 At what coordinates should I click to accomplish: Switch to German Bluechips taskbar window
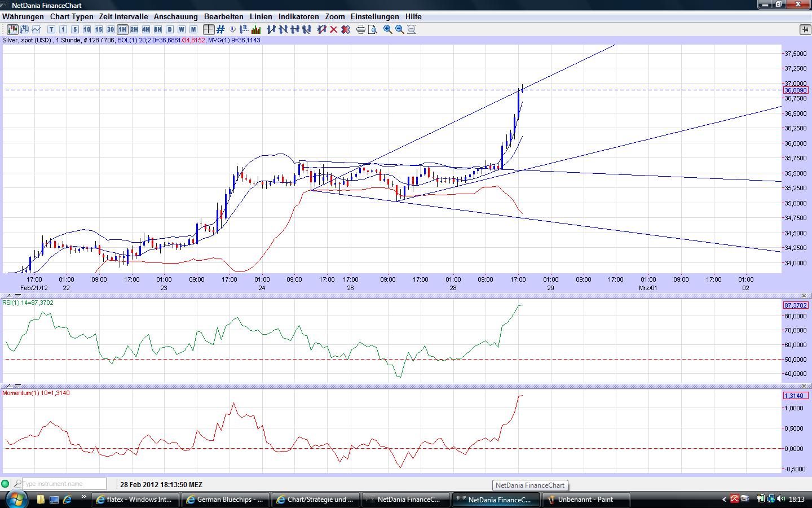(x=226, y=500)
